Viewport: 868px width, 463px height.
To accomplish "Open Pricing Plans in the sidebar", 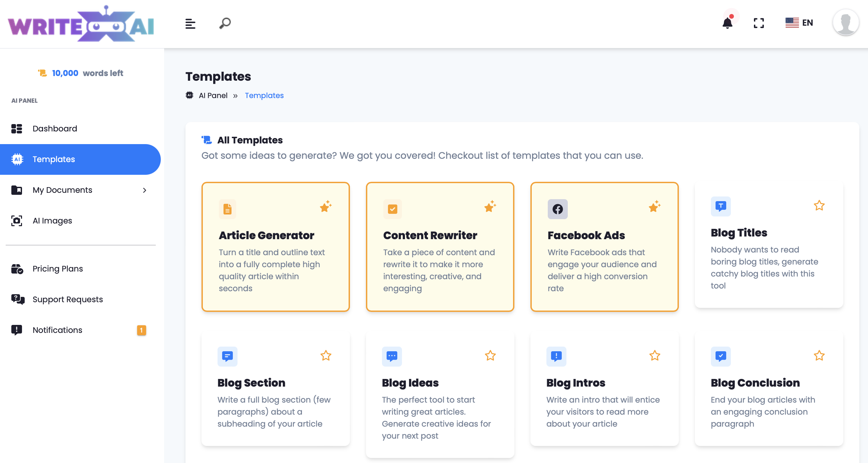I will pos(58,269).
